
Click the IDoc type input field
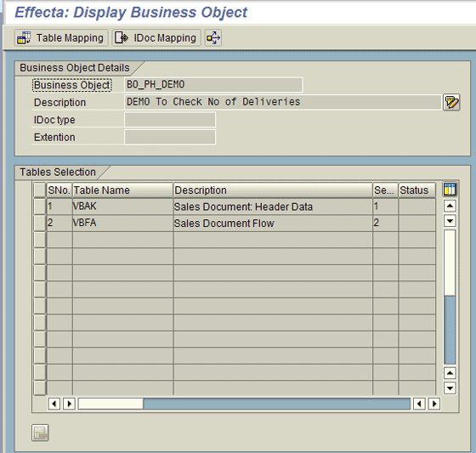pos(170,120)
